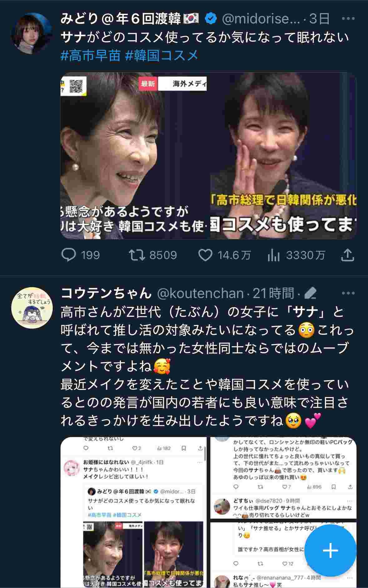
Task: Open コウテンちゃん profile avatar
Action: 32,308
